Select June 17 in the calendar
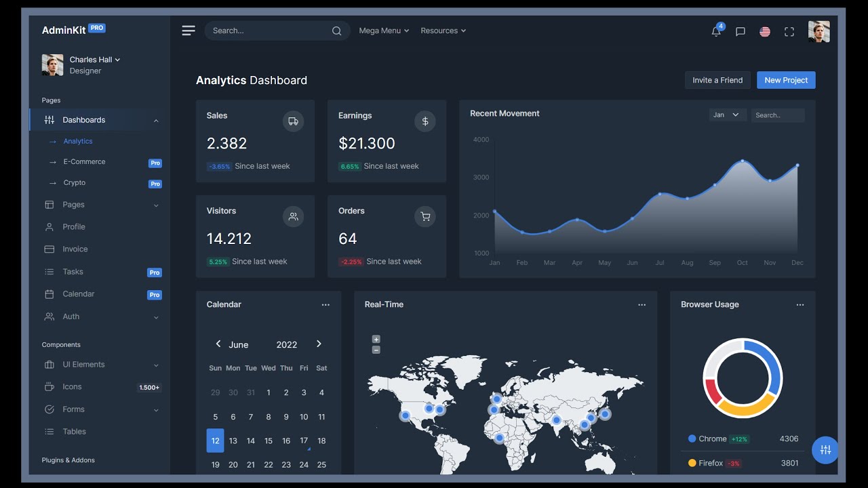The width and height of the screenshot is (868, 488). point(304,441)
